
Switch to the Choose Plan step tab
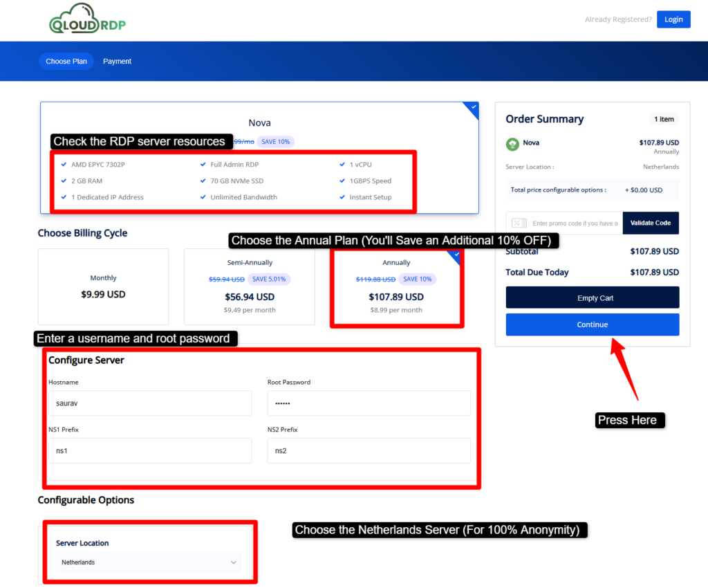(66, 62)
